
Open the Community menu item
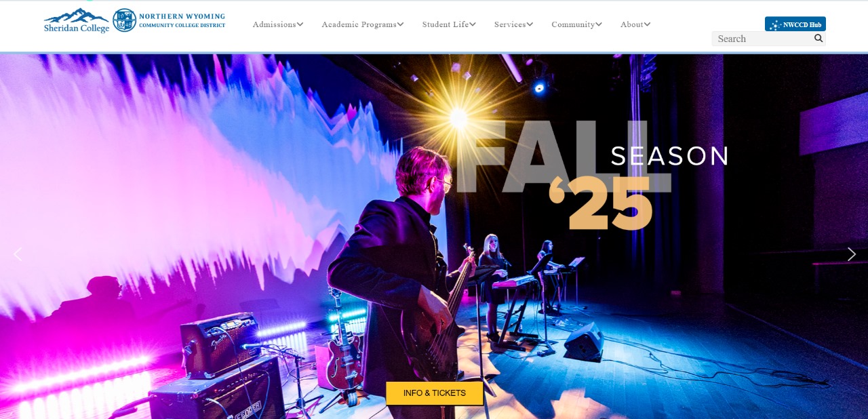pyautogui.click(x=573, y=24)
